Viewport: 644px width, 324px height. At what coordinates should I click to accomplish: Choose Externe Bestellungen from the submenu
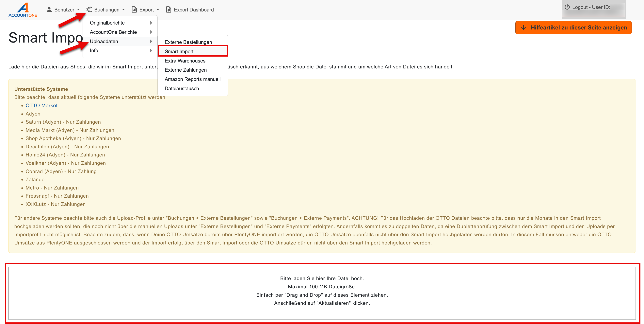point(188,42)
